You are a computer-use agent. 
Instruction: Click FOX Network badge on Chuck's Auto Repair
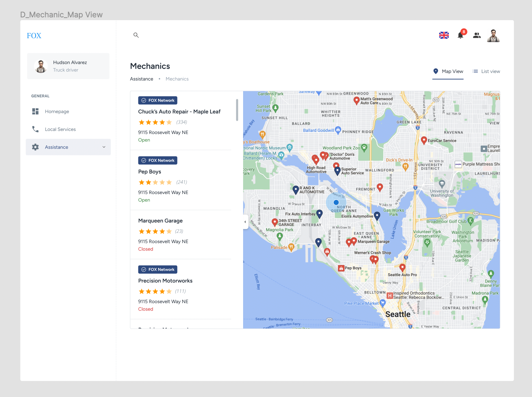click(x=158, y=100)
